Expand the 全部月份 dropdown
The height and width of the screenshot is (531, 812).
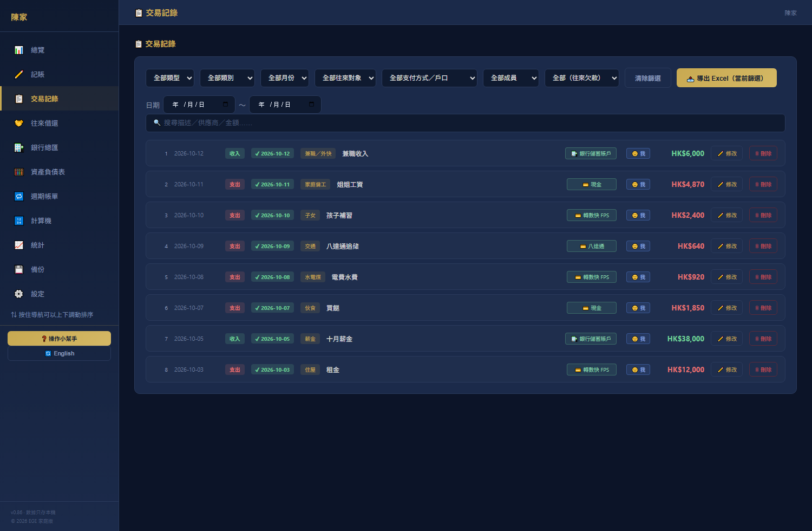pos(285,78)
